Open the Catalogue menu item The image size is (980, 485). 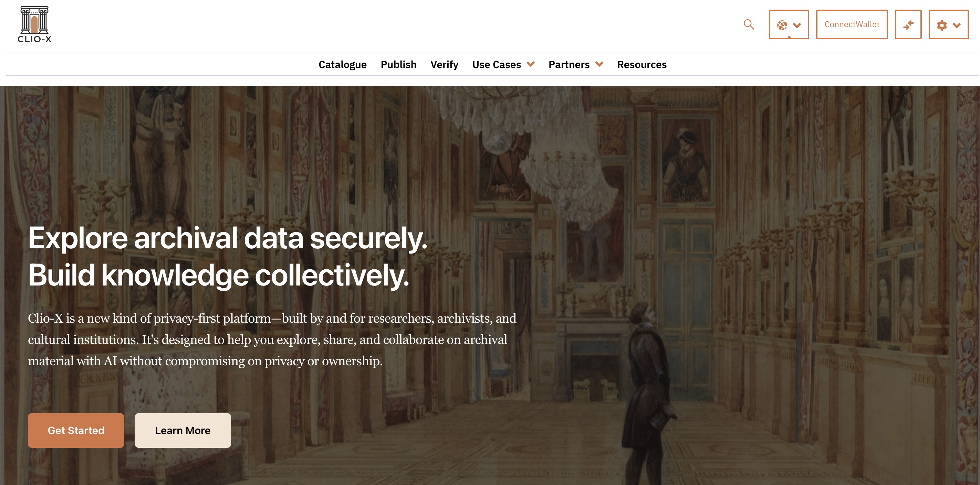(342, 65)
